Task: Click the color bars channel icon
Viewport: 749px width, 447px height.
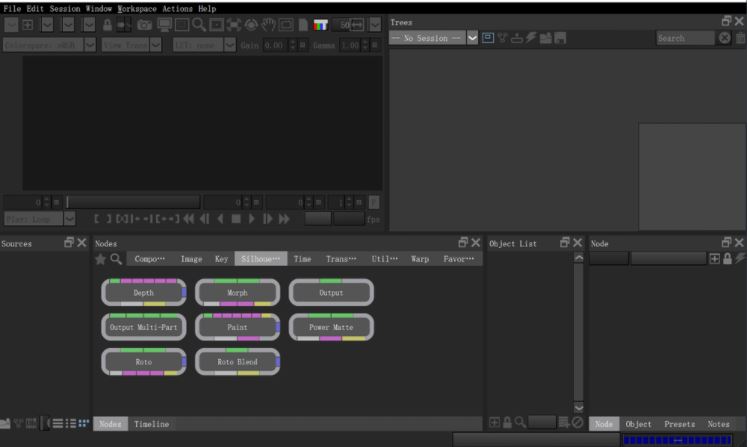Action: point(322,23)
